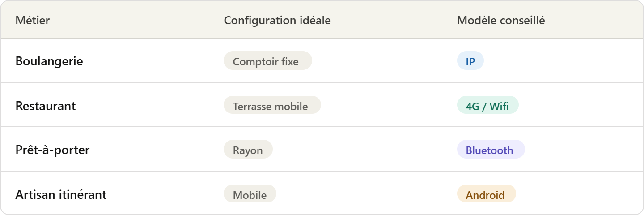
Task: Choose the purple Bluetooth badge
Action: coord(490,150)
